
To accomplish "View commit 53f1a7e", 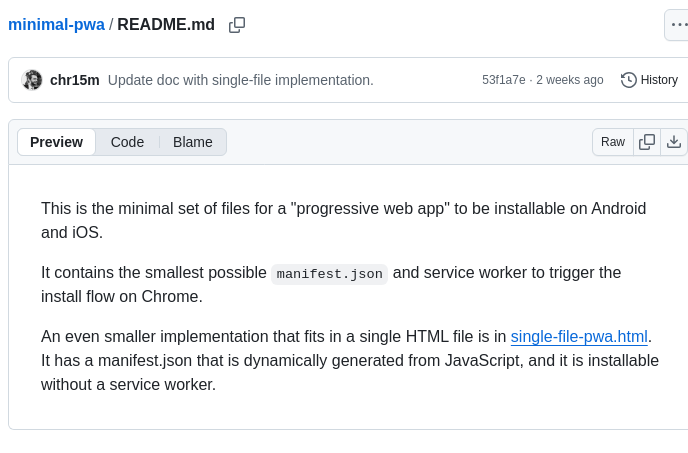I will coord(503,80).
